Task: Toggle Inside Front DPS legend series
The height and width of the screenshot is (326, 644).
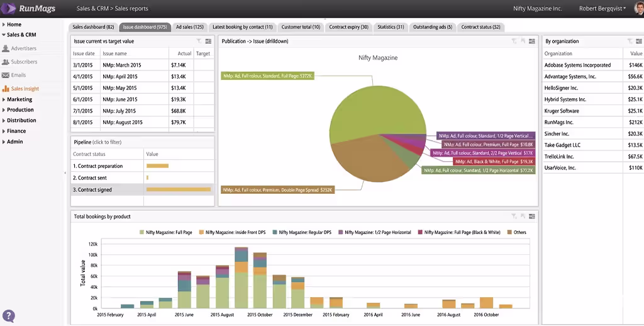Action: 233,232
